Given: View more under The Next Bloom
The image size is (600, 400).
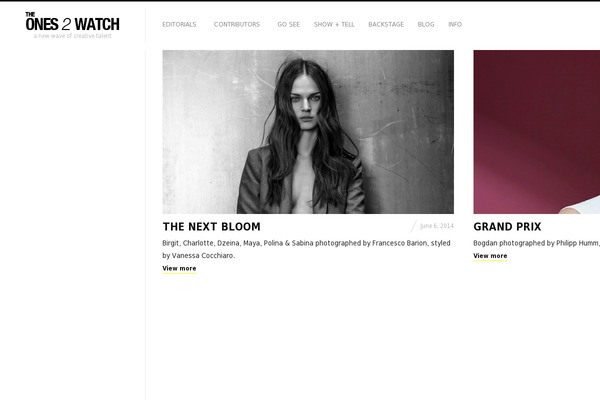Looking at the screenshot, I should [179, 268].
